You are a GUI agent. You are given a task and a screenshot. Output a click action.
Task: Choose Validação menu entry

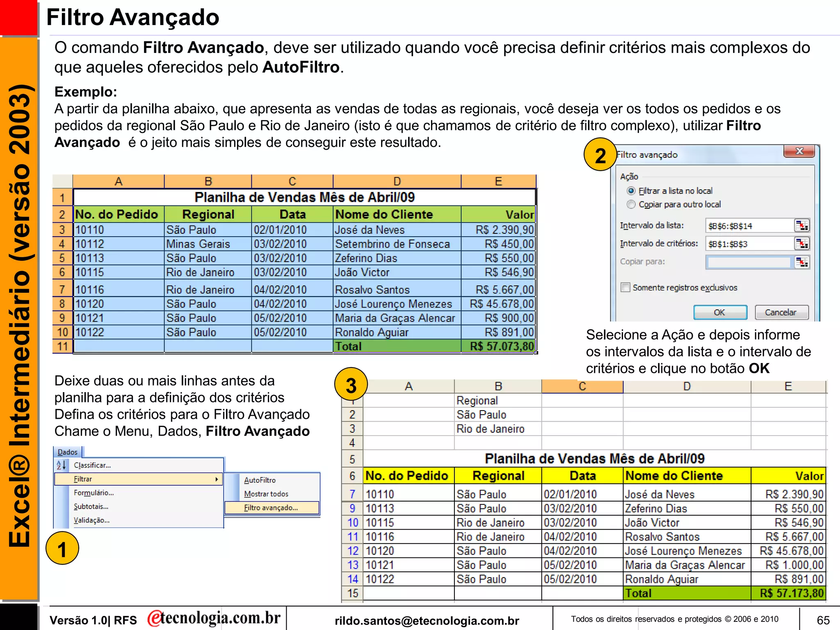click(x=91, y=520)
